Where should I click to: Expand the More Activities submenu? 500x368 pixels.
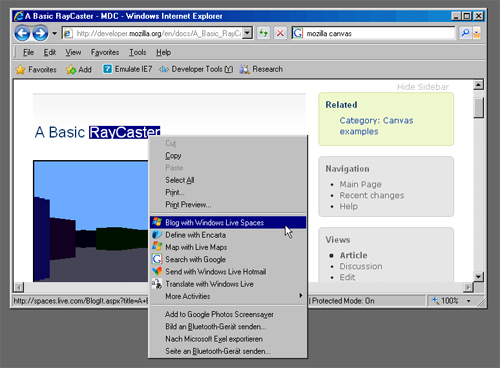point(227,296)
